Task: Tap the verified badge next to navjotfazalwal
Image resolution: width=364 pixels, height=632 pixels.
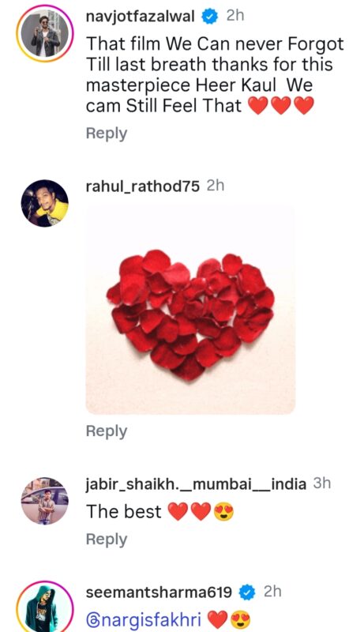Action: coord(210,17)
